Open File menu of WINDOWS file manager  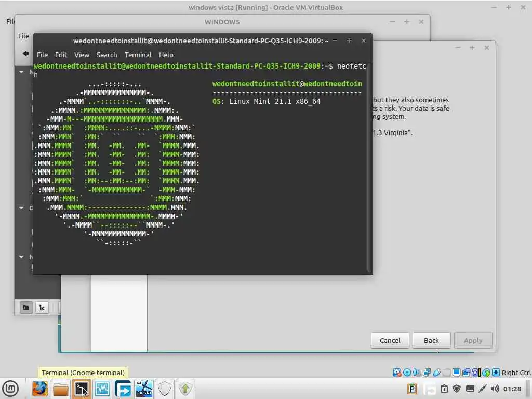tap(23, 36)
